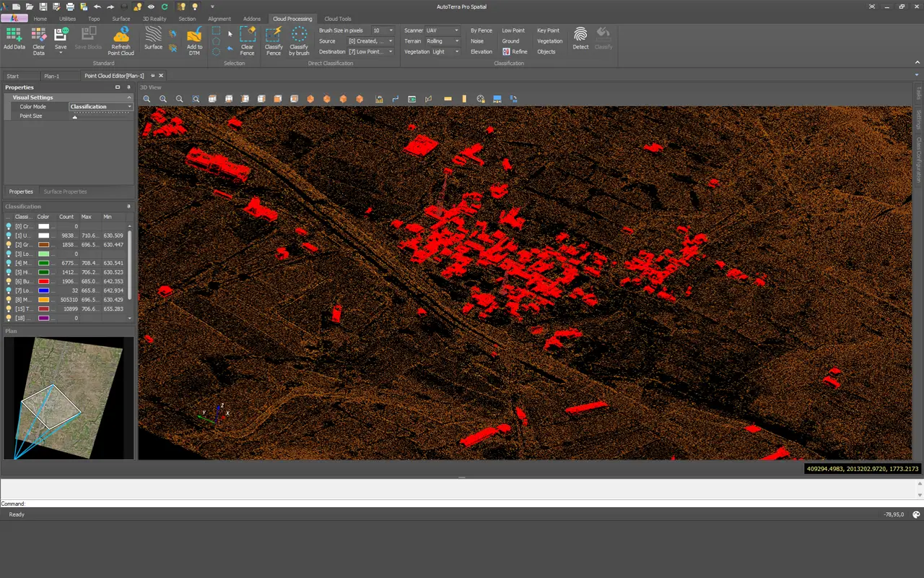The image size is (924, 578).
Task: Click the Detect fingerprint icon
Action: (580, 38)
